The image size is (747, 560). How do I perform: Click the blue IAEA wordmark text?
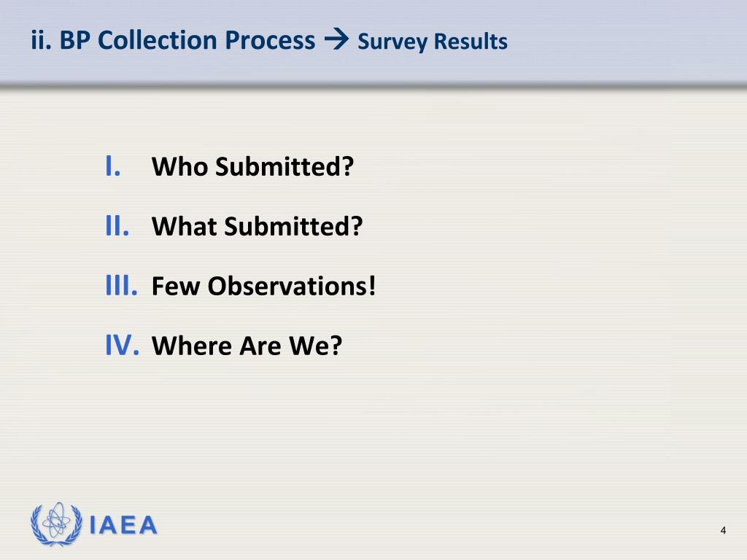[x=123, y=525]
